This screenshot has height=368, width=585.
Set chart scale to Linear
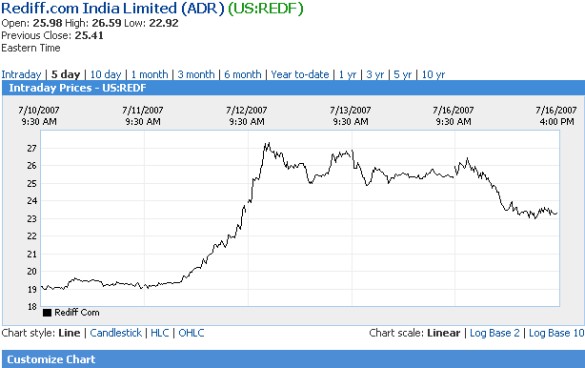coord(444,333)
